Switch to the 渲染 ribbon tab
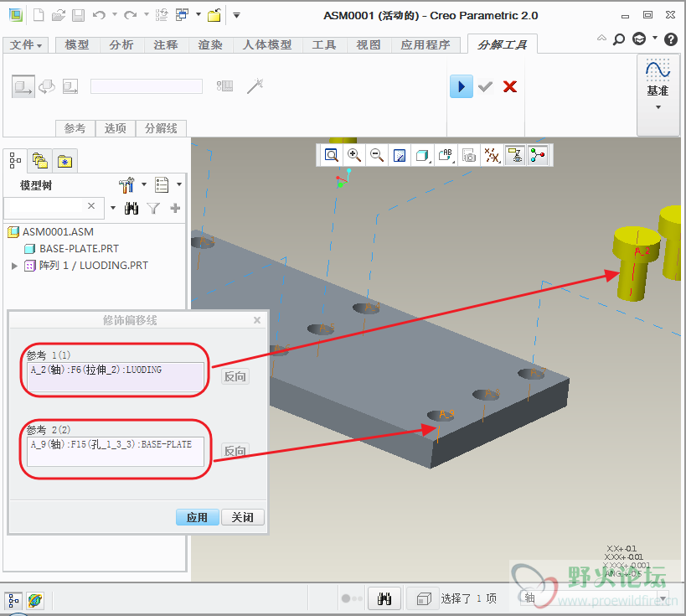The height and width of the screenshot is (616, 686). (210, 44)
